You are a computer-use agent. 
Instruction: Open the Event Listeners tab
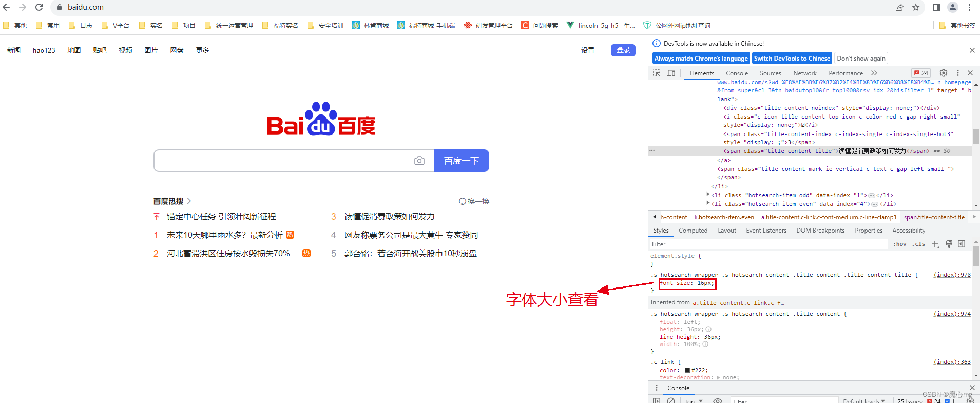(x=766, y=231)
